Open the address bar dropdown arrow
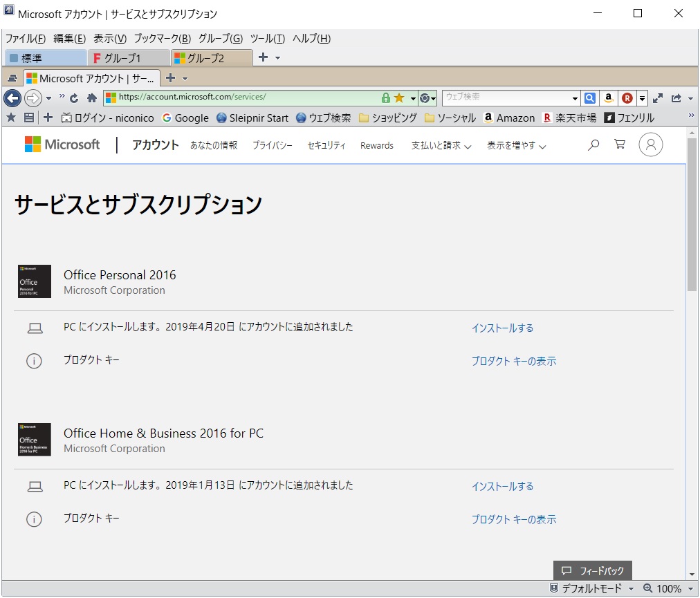Viewport: 700px width, 598px height. coord(413,98)
